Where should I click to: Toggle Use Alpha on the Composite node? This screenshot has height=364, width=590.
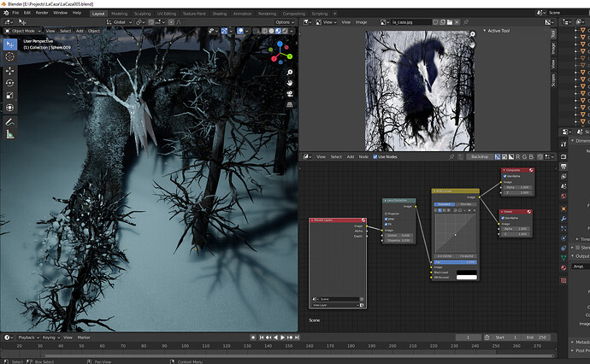pyautogui.click(x=505, y=176)
